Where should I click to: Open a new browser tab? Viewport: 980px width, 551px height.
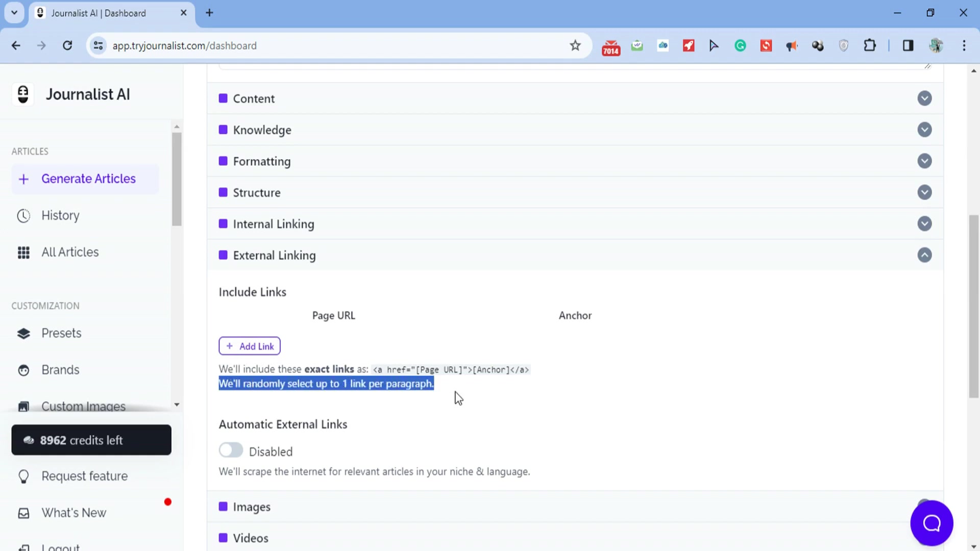pos(209,13)
